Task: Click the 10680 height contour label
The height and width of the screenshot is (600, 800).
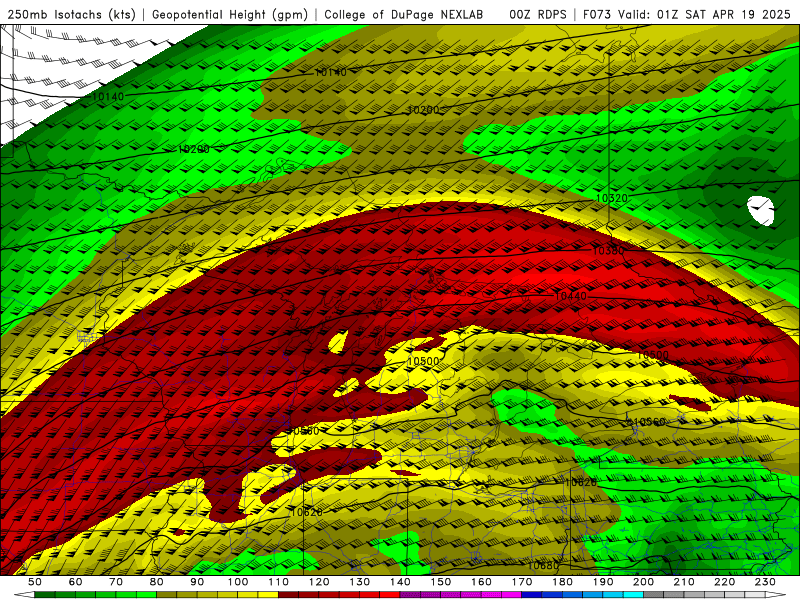Action: click(543, 566)
